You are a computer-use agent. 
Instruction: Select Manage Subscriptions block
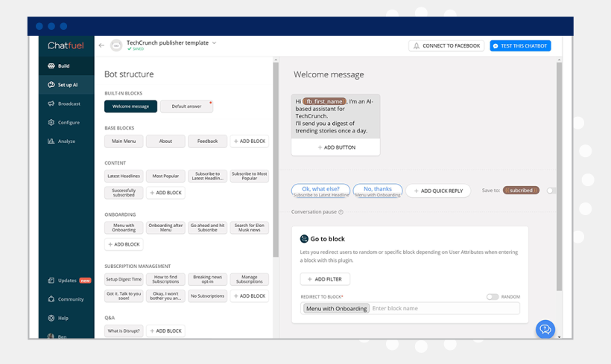click(250, 279)
